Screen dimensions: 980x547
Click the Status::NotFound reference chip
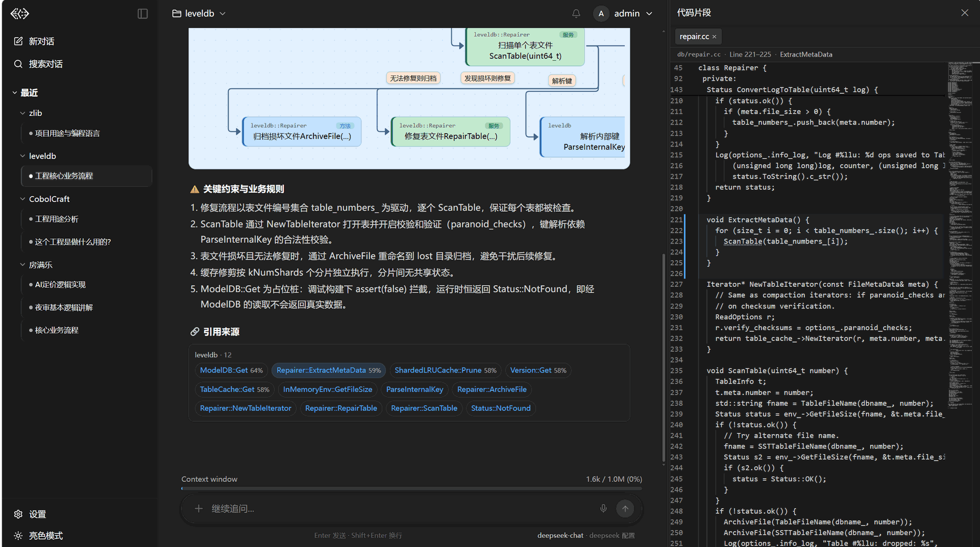tap(501, 408)
